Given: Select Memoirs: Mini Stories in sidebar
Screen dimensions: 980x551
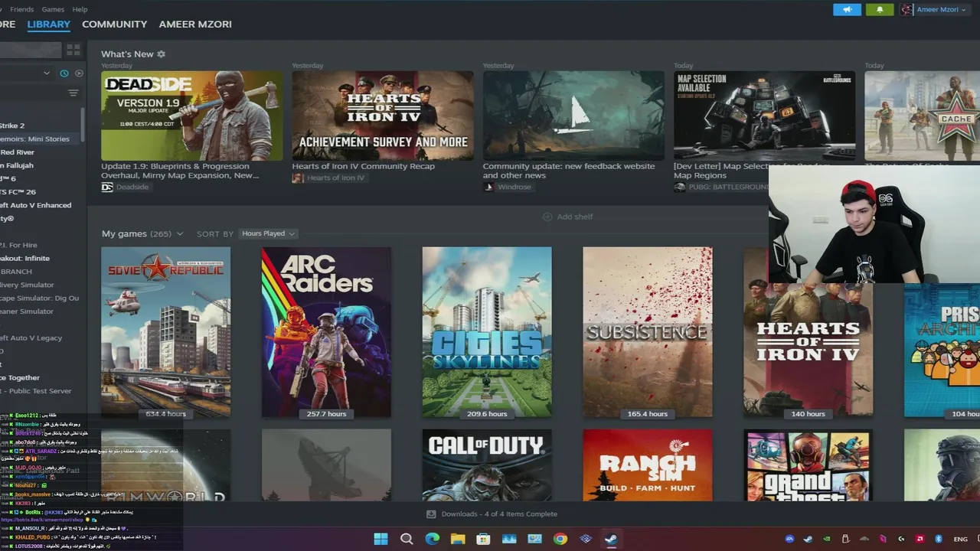Looking at the screenshot, I should point(34,139).
